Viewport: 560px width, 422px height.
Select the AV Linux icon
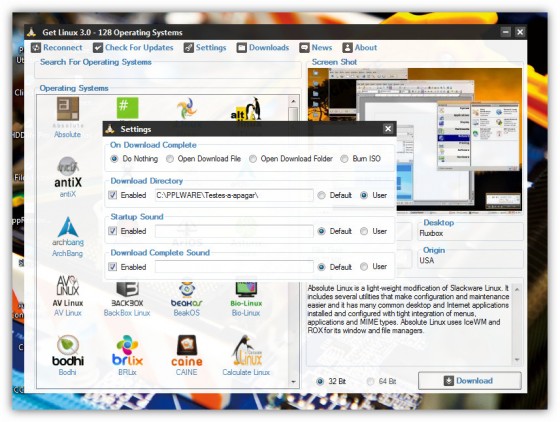(x=68, y=291)
